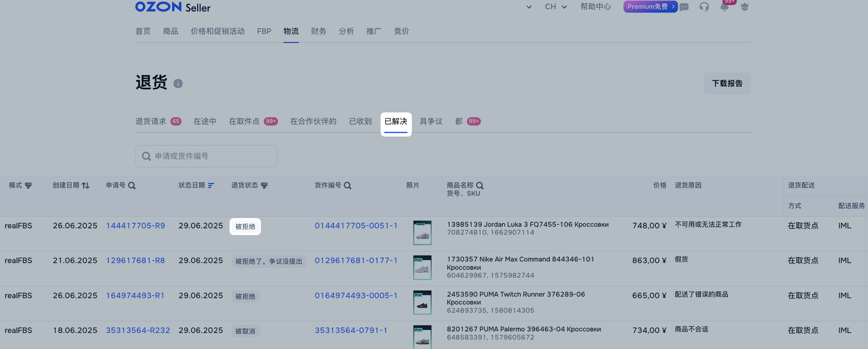Open shipment 0129617681-0177-1 link
The height and width of the screenshot is (349, 868).
click(356, 261)
